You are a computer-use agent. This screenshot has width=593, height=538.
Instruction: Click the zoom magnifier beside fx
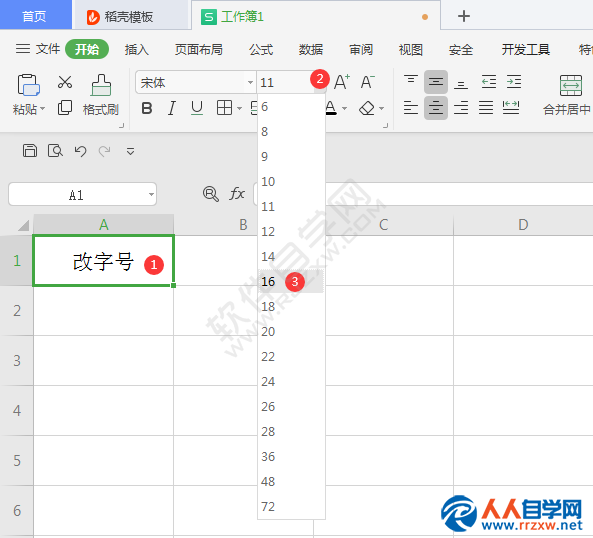click(211, 194)
